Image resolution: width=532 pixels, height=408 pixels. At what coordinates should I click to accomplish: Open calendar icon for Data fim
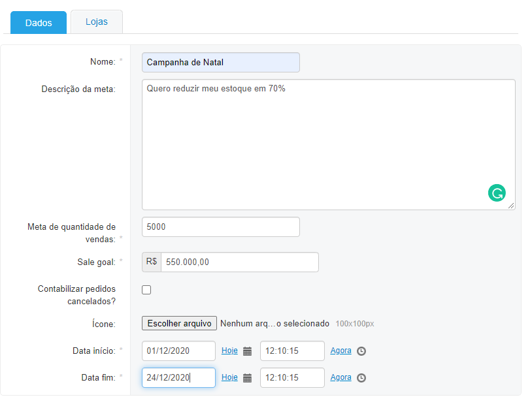coord(247,378)
